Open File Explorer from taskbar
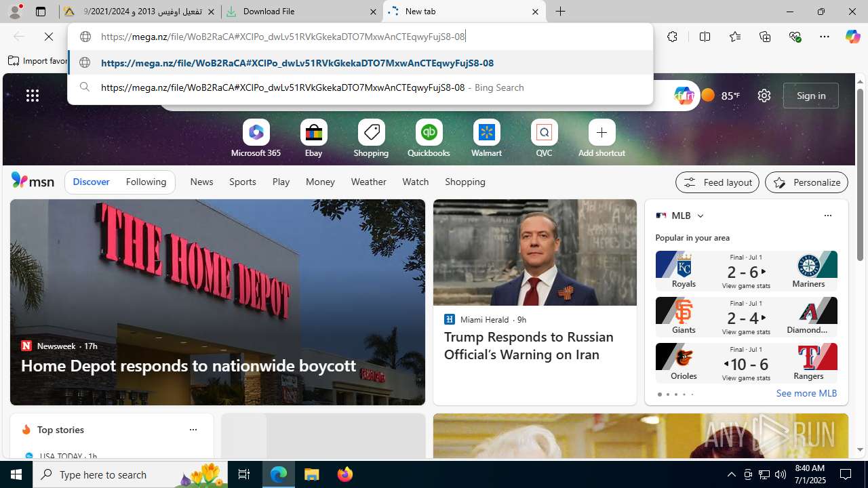This screenshot has width=868, height=488. tap(312, 474)
